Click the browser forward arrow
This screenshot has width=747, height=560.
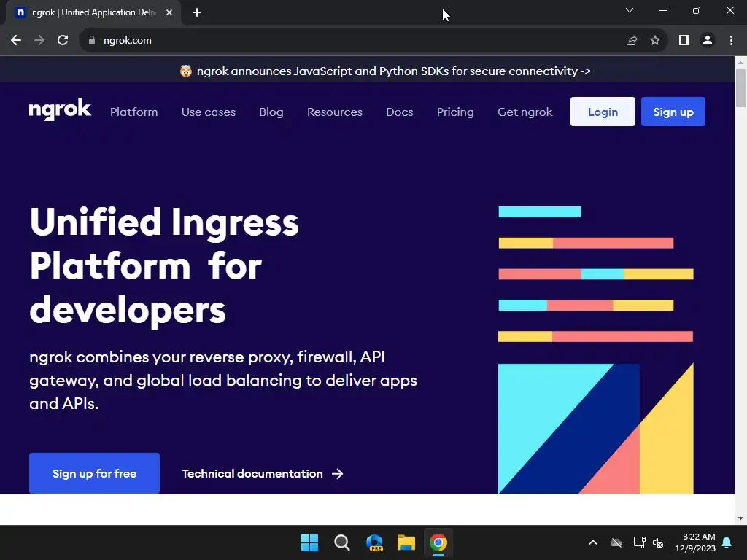pyautogui.click(x=39, y=41)
